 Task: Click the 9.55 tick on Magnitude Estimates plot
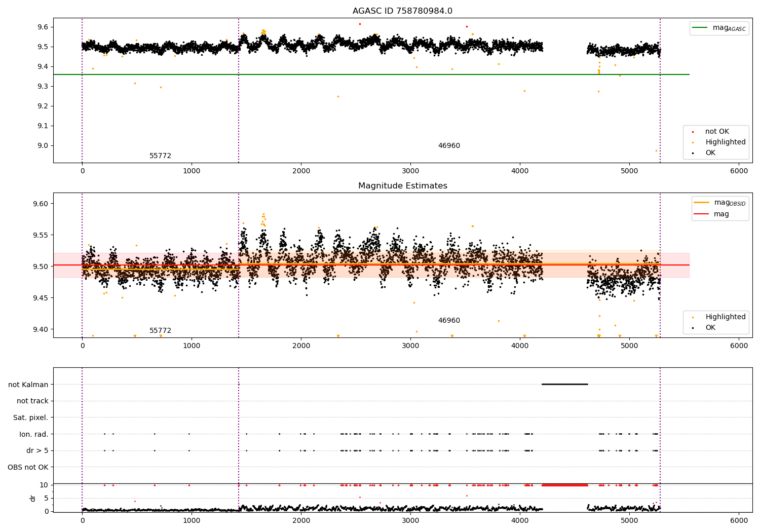(x=40, y=235)
